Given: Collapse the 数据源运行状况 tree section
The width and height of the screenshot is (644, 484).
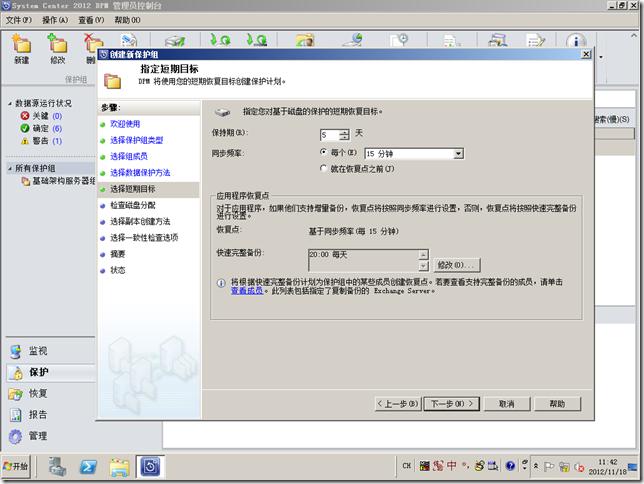Looking at the screenshot, I should pyautogui.click(x=9, y=104).
